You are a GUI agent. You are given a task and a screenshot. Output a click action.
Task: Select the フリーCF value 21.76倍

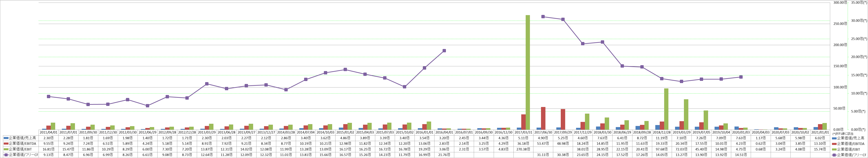coord(444,155)
